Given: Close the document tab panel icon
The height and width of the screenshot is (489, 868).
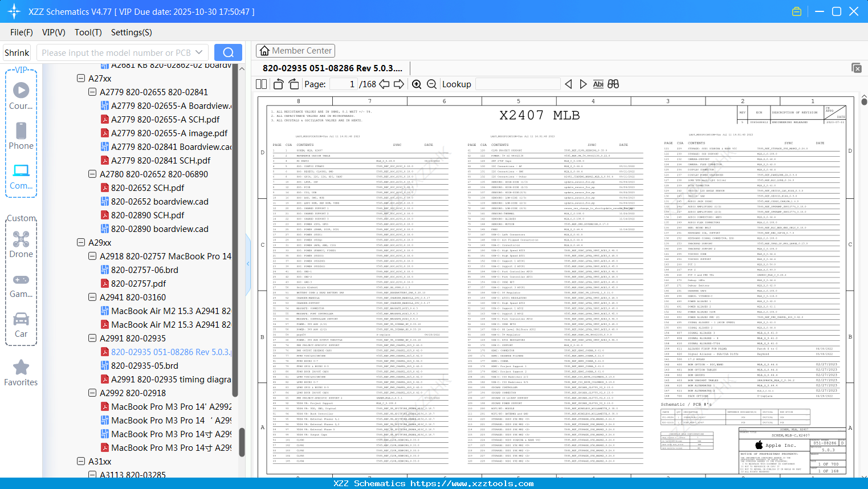Looking at the screenshot, I should click(x=857, y=68).
